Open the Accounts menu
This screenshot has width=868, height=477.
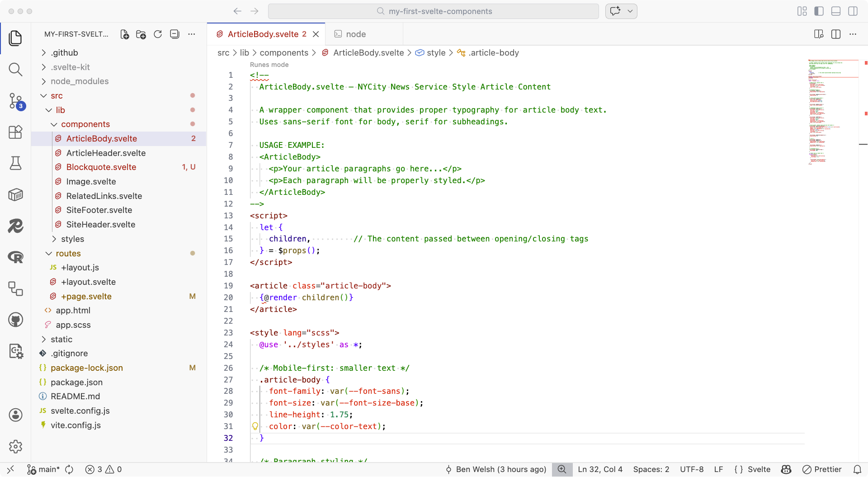pyautogui.click(x=15, y=415)
